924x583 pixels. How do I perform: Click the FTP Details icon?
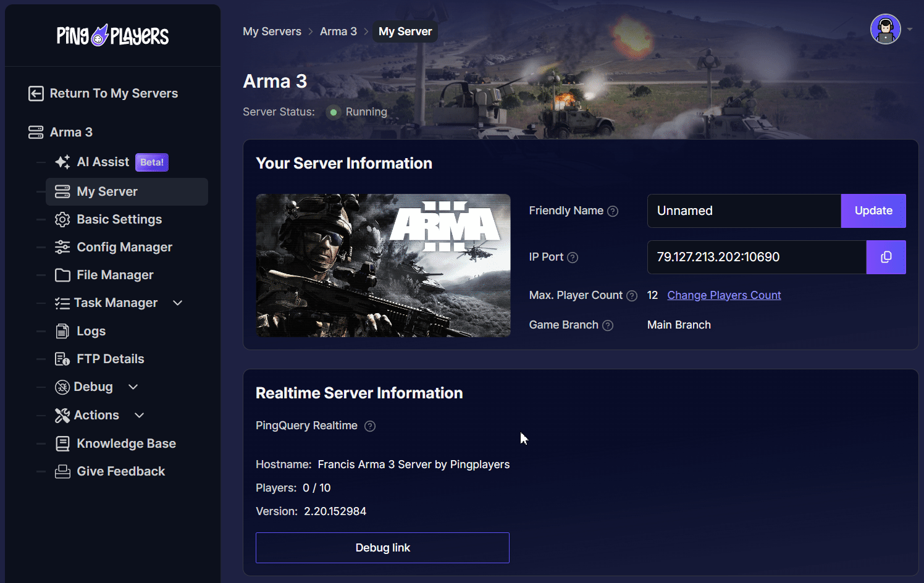[62, 359]
